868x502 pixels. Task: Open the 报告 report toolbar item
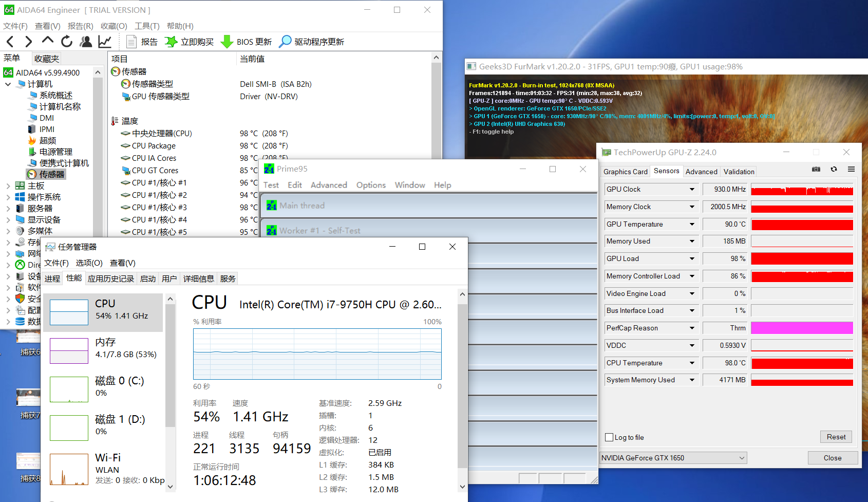point(142,42)
